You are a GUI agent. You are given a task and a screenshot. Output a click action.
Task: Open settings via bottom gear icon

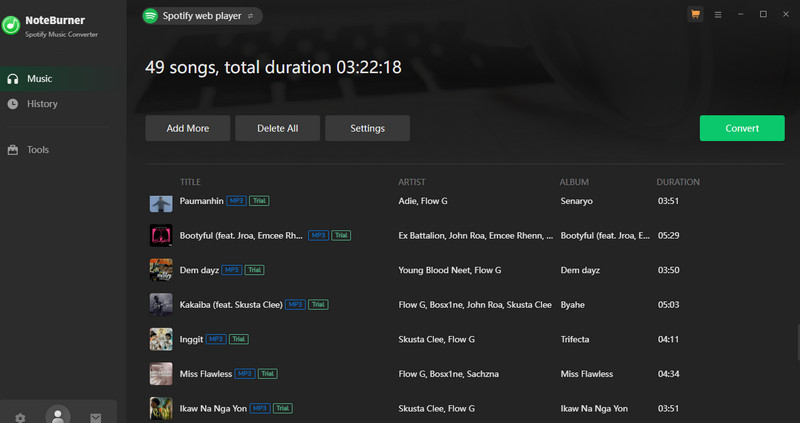[20, 418]
